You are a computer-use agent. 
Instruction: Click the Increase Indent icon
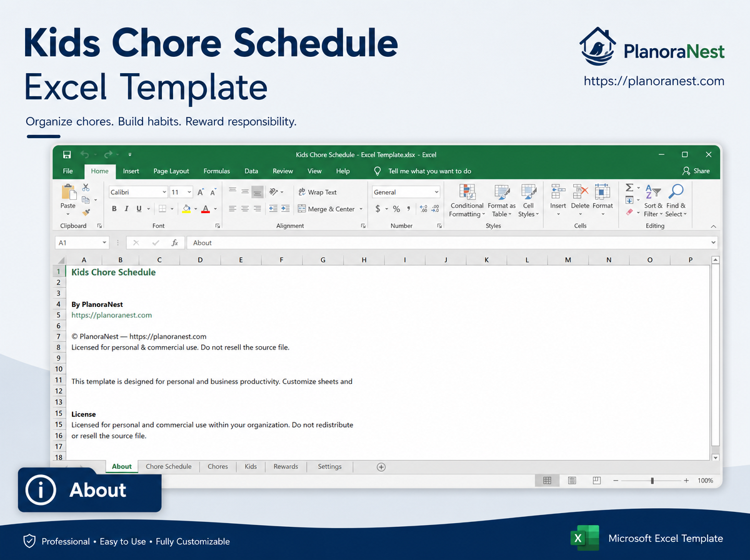click(285, 209)
